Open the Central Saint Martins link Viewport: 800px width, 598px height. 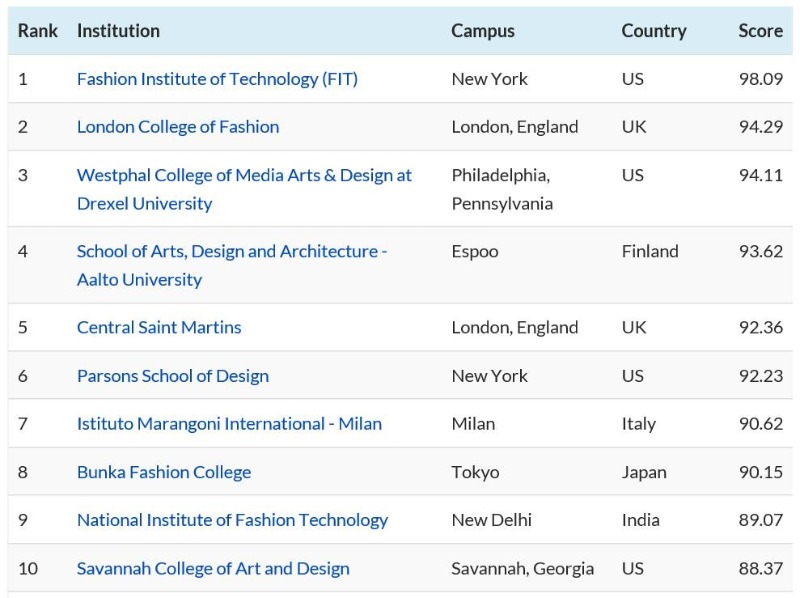click(159, 328)
